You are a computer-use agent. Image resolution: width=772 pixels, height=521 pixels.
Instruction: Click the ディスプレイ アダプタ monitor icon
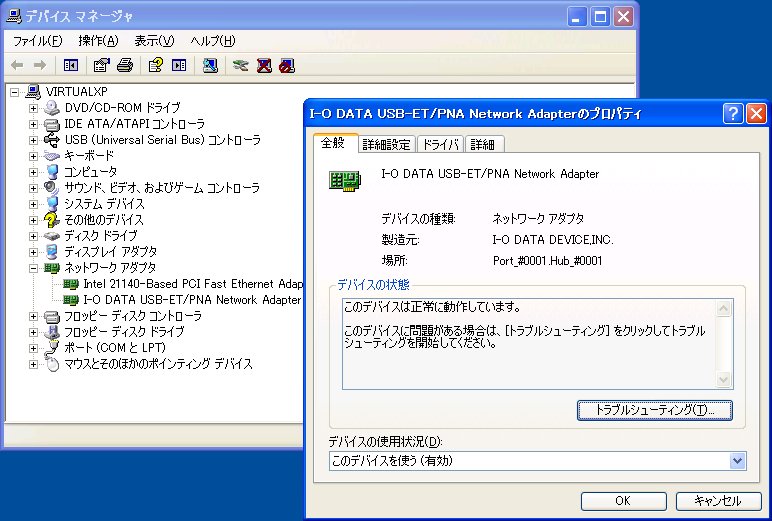[52, 252]
